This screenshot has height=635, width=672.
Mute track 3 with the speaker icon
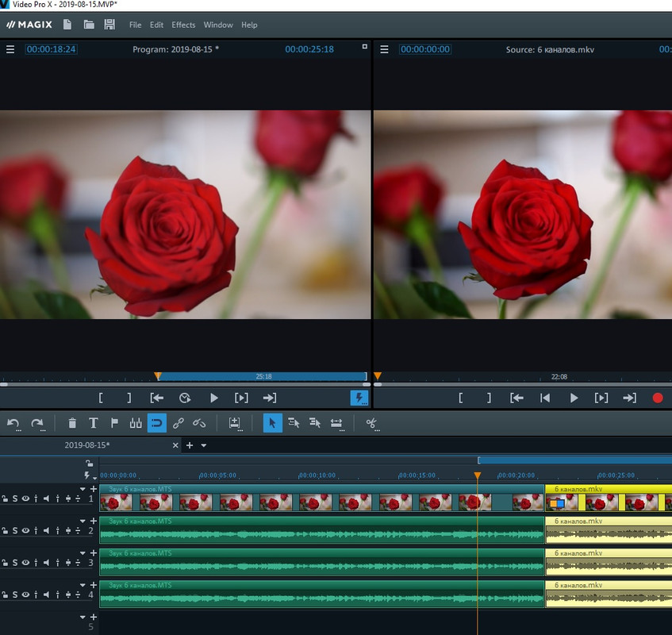point(46,563)
